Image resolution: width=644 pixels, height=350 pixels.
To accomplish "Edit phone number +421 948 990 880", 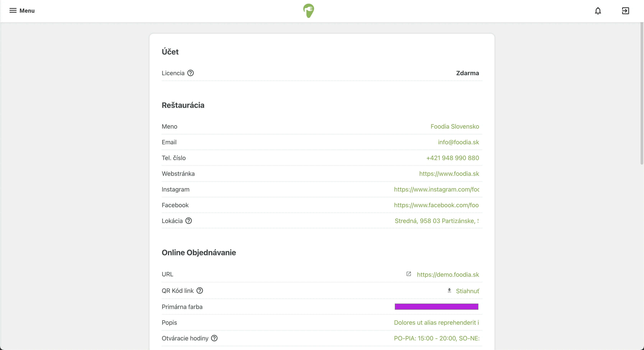I will [x=453, y=158].
